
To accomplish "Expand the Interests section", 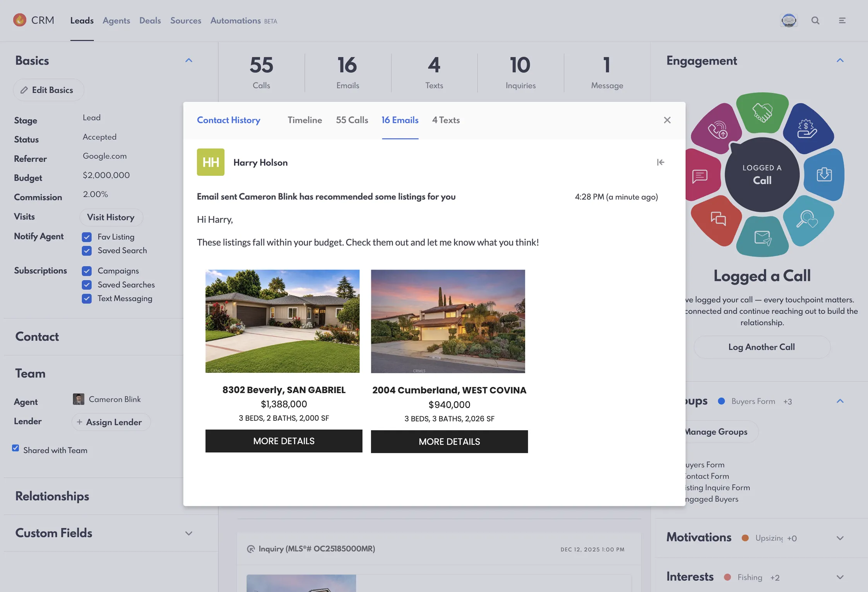I will tap(840, 577).
